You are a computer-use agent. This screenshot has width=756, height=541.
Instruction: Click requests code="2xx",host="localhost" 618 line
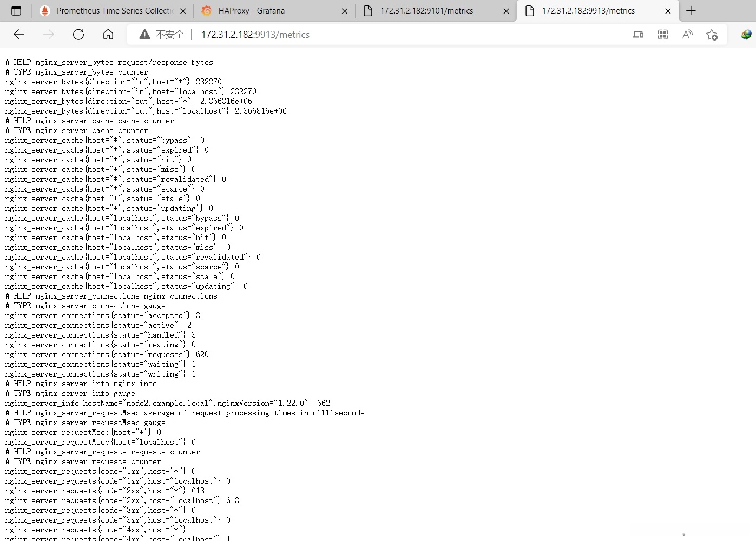click(122, 500)
